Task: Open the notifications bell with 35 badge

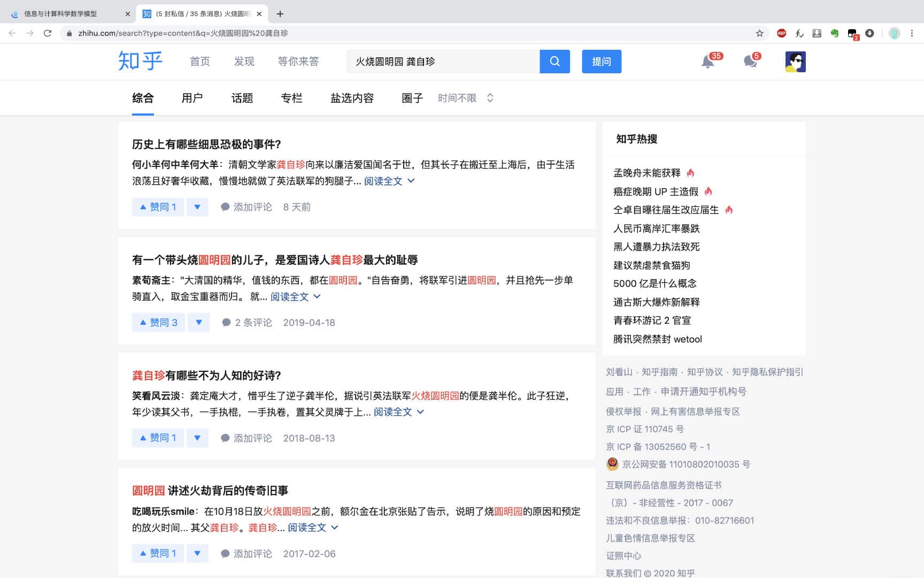Action: click(x=707, y=62)
